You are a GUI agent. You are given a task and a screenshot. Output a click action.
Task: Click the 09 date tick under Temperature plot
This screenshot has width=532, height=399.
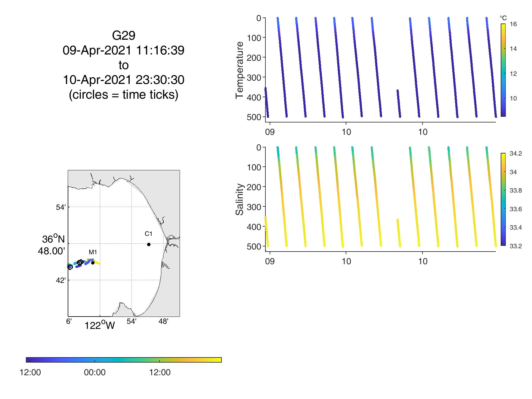coord(270,132)
